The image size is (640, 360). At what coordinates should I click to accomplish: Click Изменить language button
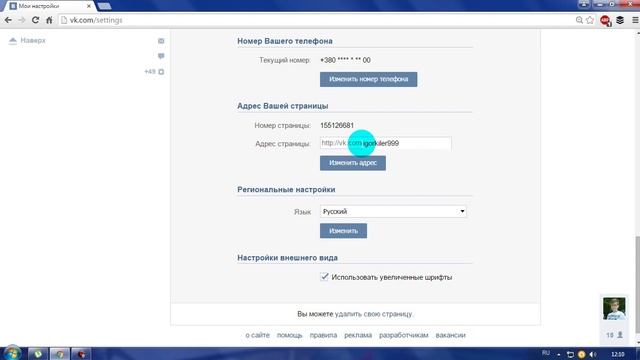pos(343,231)
